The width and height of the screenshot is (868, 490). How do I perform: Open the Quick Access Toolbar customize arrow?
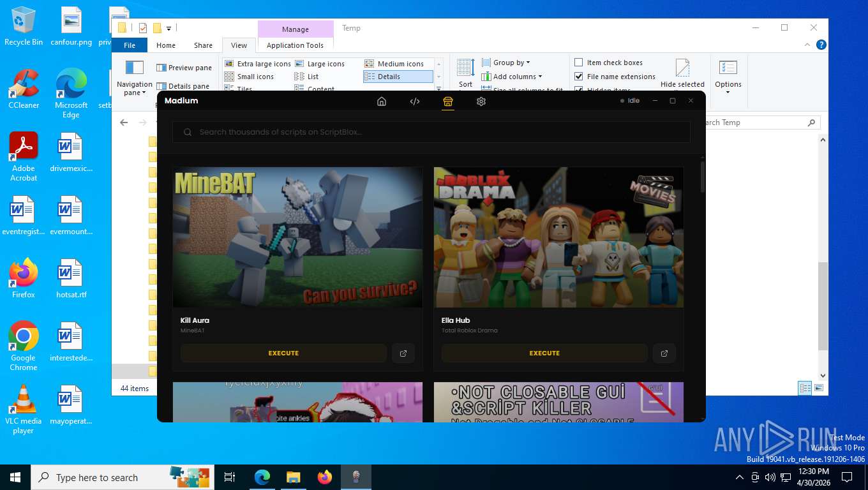(168, 28)
